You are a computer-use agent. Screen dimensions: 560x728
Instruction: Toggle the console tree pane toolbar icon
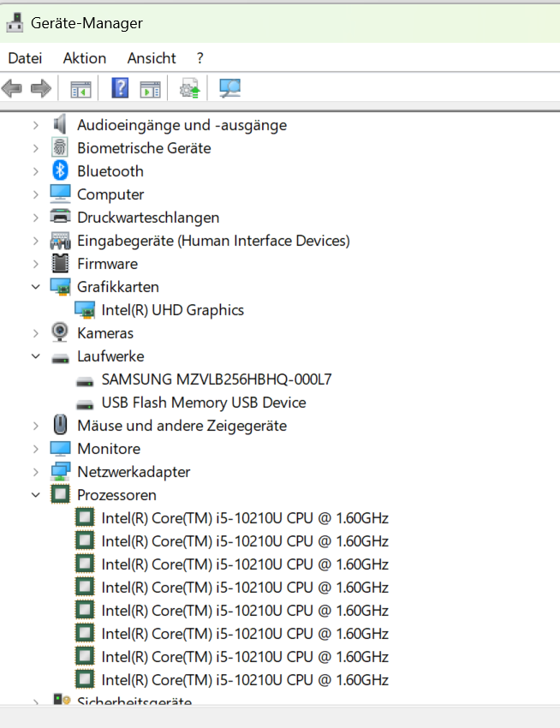click(80, 89)
